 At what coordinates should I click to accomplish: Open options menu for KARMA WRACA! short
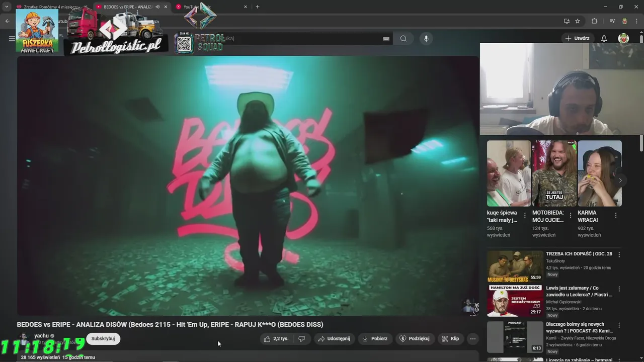click(x=615, y=215)
